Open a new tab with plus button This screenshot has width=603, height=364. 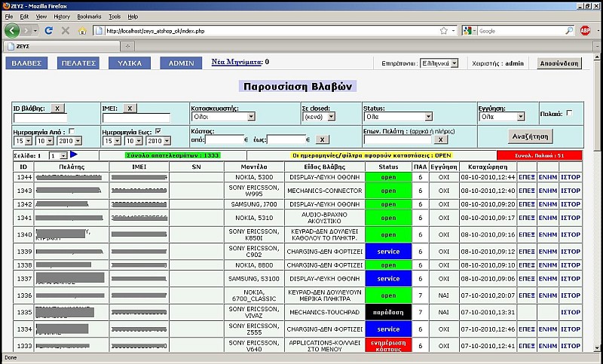pos(127,46)
